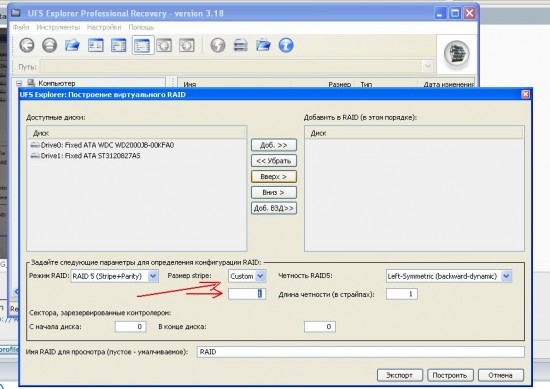
Task: Open the Путь address dropdown arrow
Action: click(x=427, y=66)
